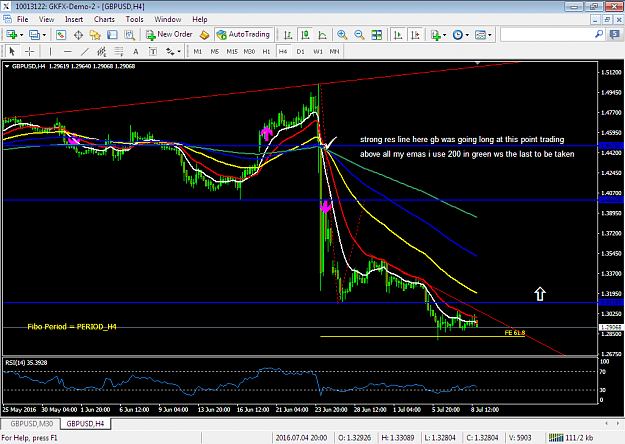The width and height of the screenshot is (625, 444).
Task: Toggle the Market Watch window icon
Action: tap(61, 35)
